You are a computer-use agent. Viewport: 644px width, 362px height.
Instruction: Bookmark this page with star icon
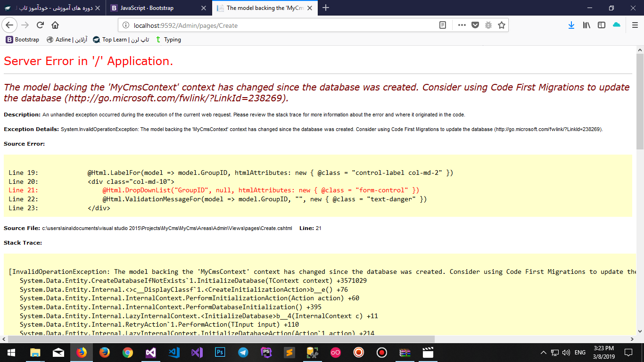tap(501, 25)
